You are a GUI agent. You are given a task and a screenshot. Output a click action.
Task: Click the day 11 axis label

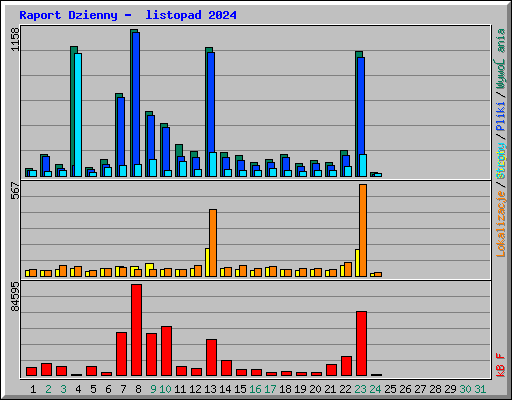coord(180,389)
